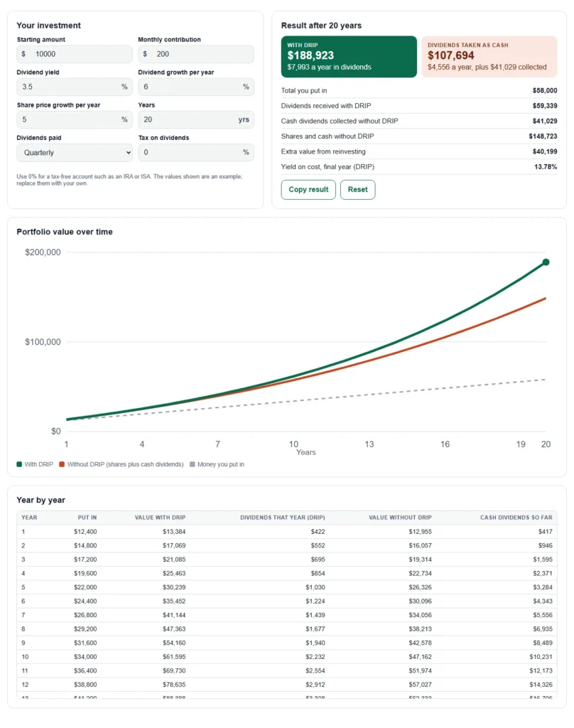Click the Year by year heading
Viewport: 574px width, 728px height.
point(40,500)
